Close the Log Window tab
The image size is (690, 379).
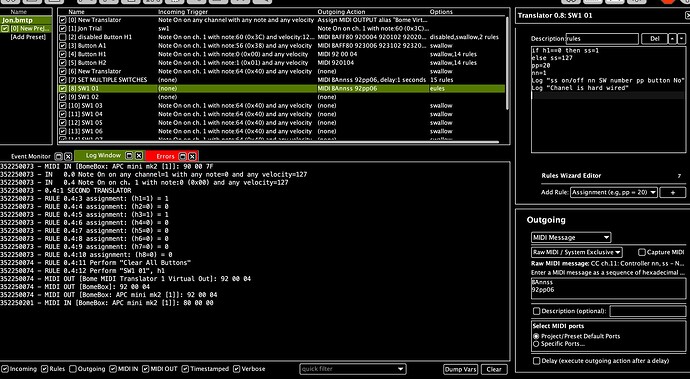[x=139, y=156]
